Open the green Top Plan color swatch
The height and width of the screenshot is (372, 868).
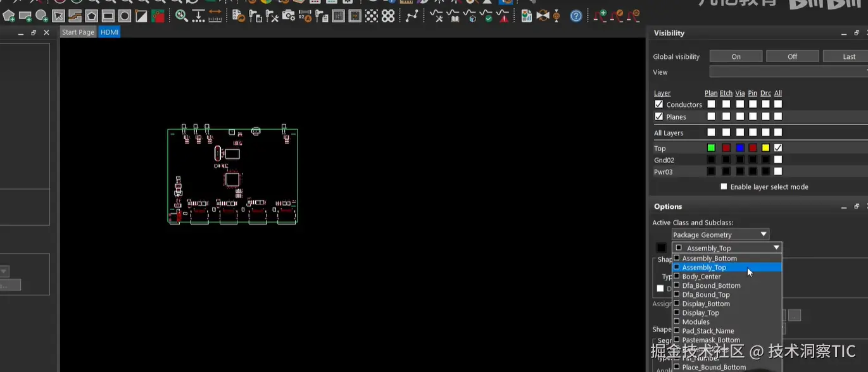coord(711,148)
